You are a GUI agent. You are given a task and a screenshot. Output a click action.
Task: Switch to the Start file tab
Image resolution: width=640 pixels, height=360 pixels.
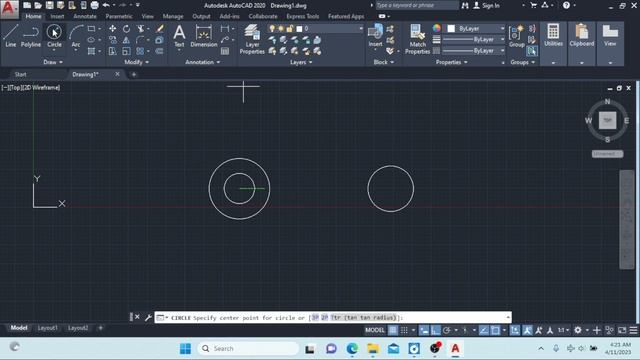(x=20, y=74)
